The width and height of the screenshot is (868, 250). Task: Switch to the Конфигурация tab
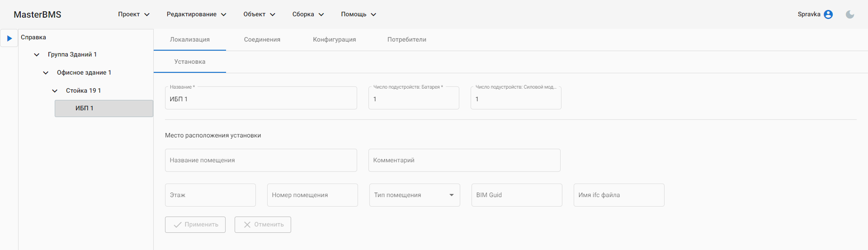(x=335, y=40)
